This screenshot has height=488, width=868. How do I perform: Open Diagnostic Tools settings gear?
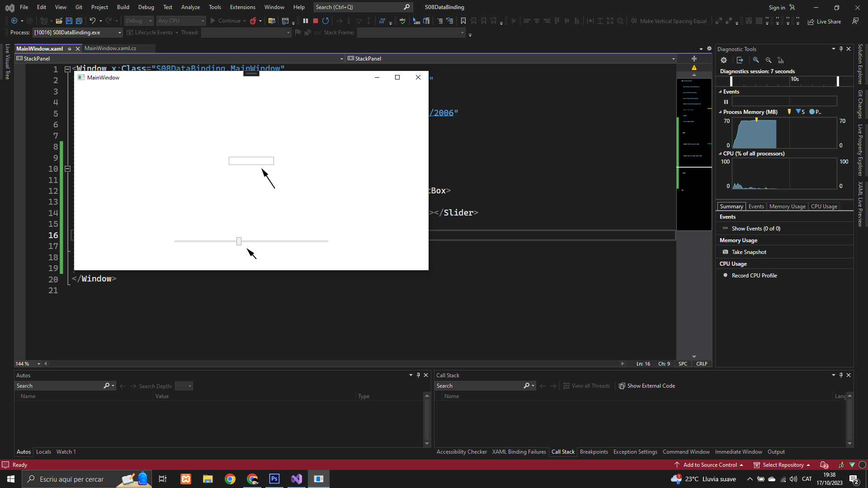click(x=724, y=60)
